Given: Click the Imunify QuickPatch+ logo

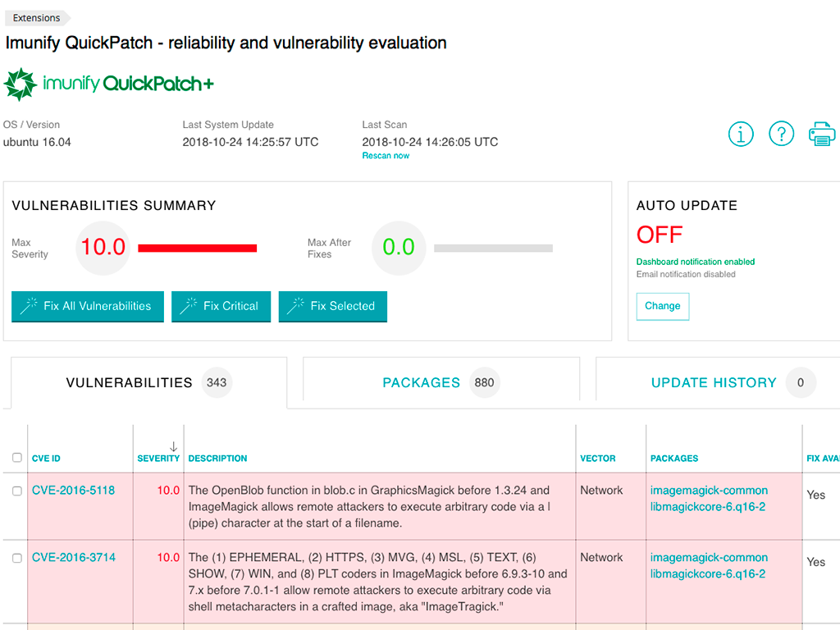Looking at the screenshot, I should point(109,84).
